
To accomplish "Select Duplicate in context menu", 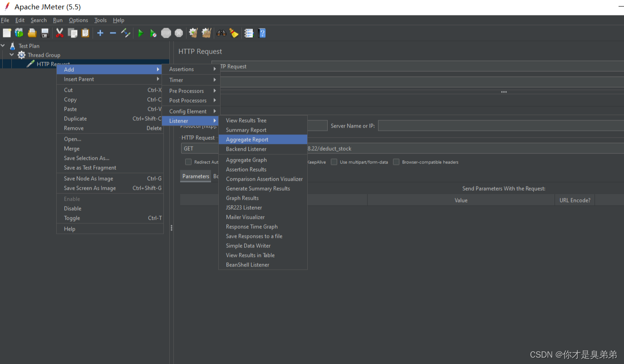I will point(110,118).
